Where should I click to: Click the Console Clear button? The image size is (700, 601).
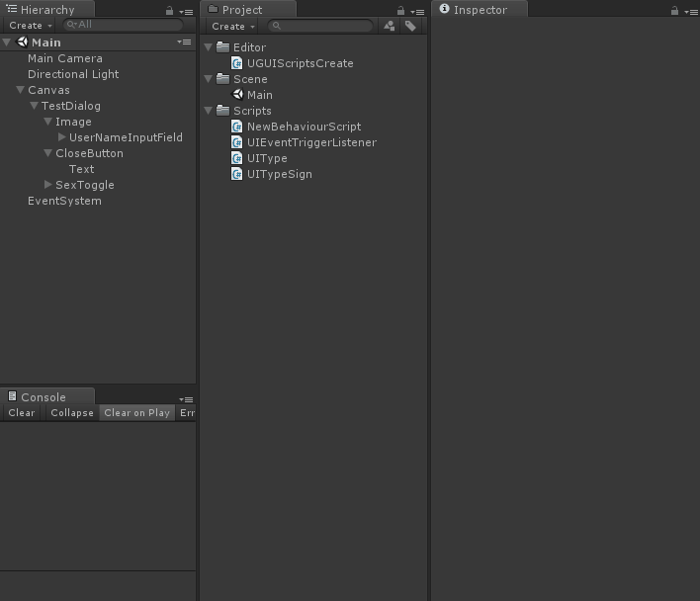tap(22, 413)
